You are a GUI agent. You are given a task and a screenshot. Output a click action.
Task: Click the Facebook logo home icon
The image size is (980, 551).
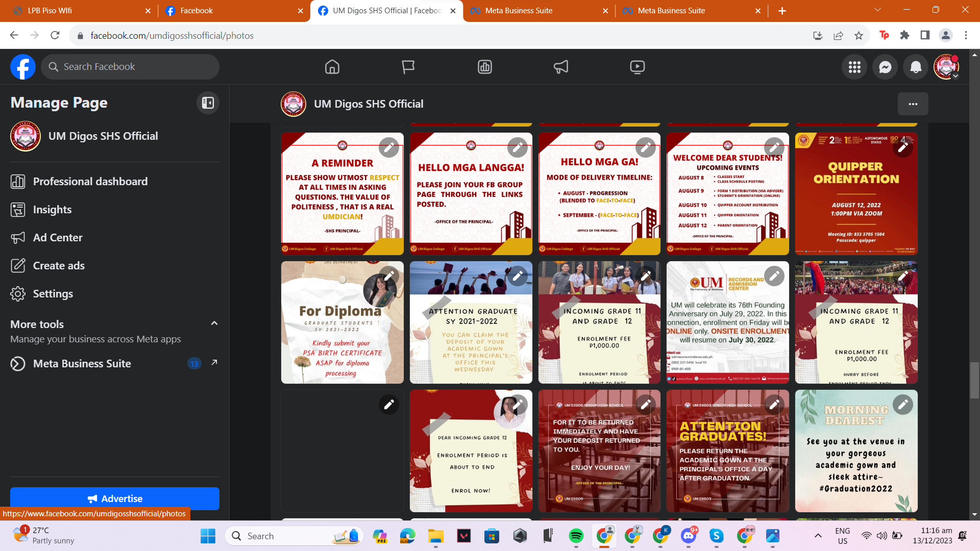[x=23, y=67]
